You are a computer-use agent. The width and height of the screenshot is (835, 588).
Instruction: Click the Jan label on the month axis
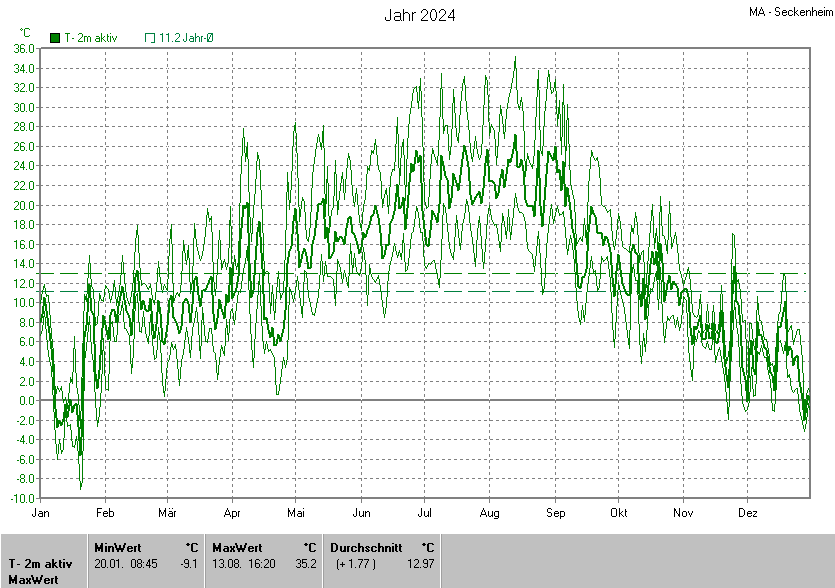point(41,512)
